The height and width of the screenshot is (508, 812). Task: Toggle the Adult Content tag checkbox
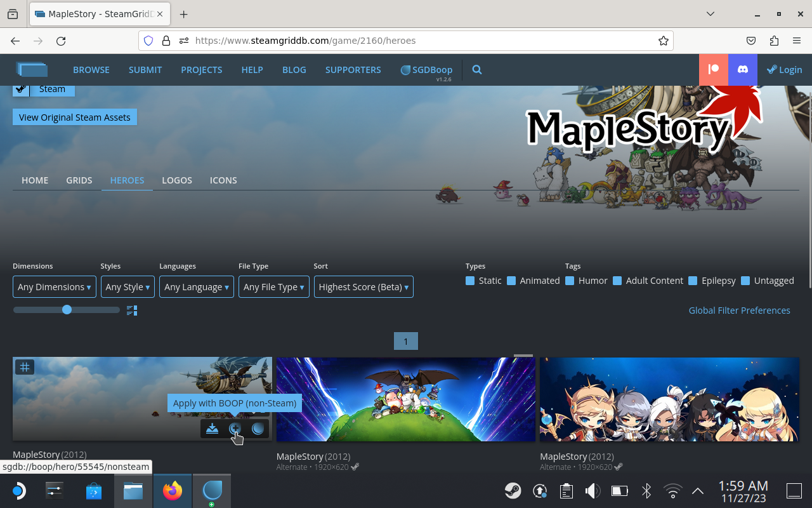617,281
